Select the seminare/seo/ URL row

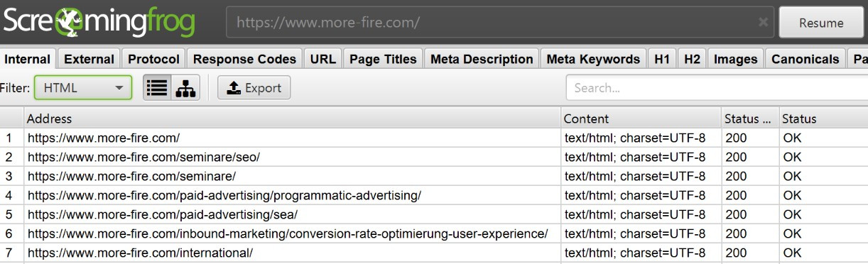pos(434,157)
